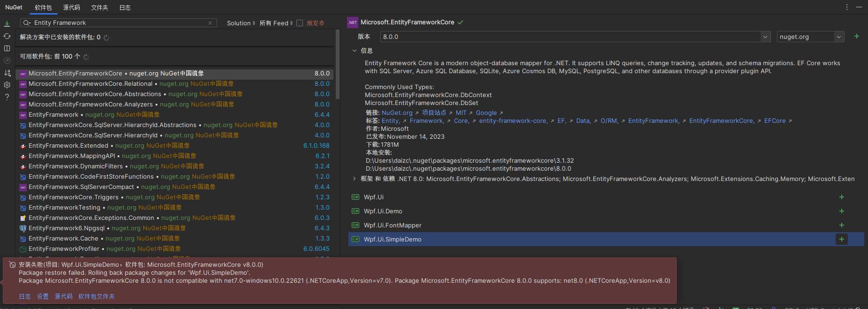Click 日志 link in error notification
The height and width of the screenshot is (309, 868).
coord(25,296)
